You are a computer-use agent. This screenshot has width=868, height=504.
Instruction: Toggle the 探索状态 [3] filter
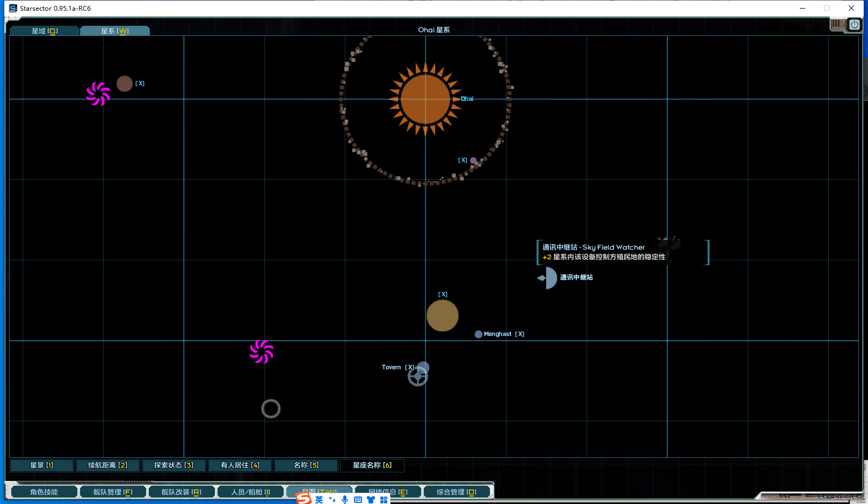click(173, 465)
